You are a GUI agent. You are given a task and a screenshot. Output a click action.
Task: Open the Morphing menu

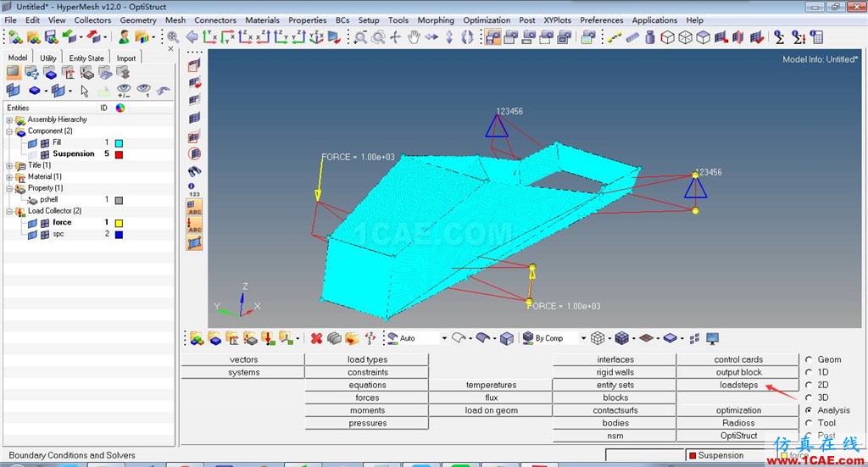(436, 20)
